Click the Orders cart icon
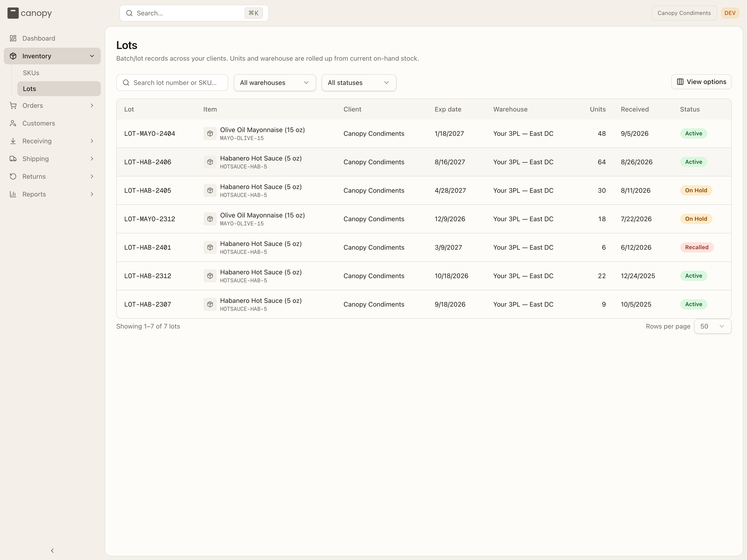747x560 pixels. click(13, 106)
